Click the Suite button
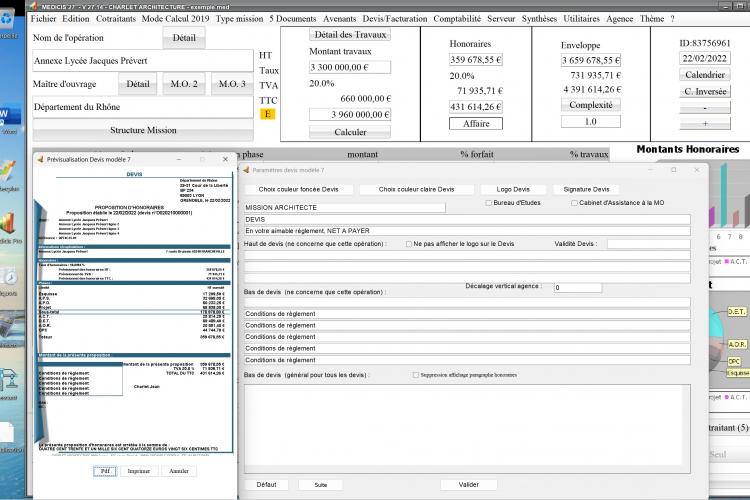The width and height of the screenshot is (750, 500). tap(320, 485)
